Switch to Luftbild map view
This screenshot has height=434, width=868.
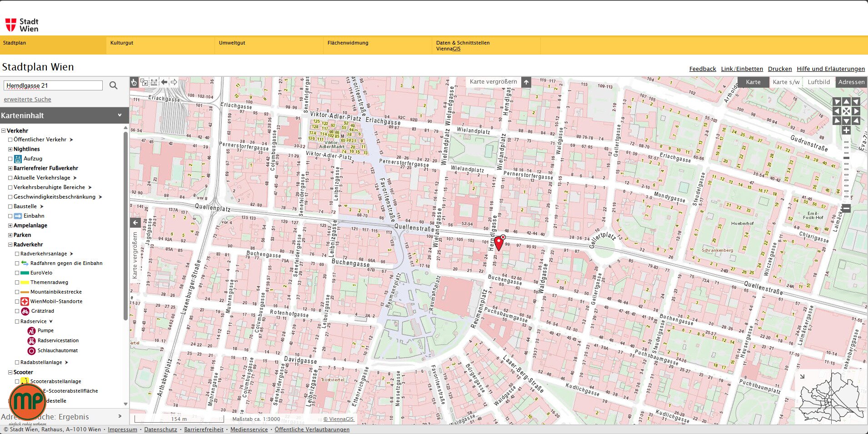[818, 82]
